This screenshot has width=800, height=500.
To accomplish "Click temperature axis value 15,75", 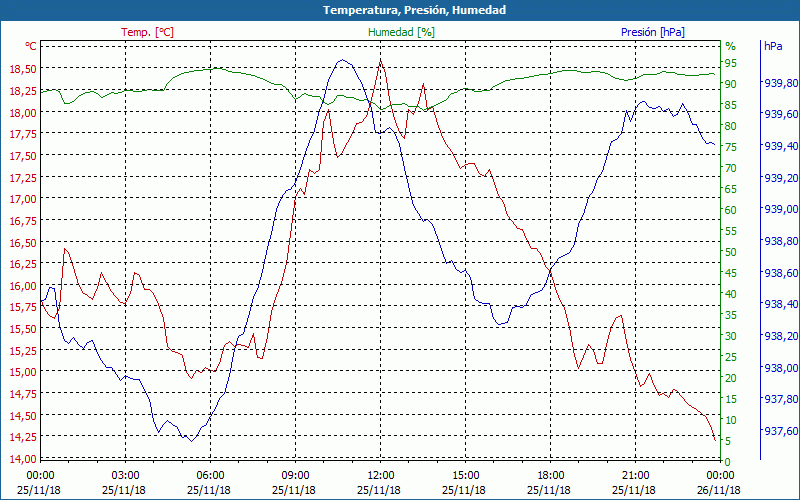I will pyautogui.click(x=22, y=307).
